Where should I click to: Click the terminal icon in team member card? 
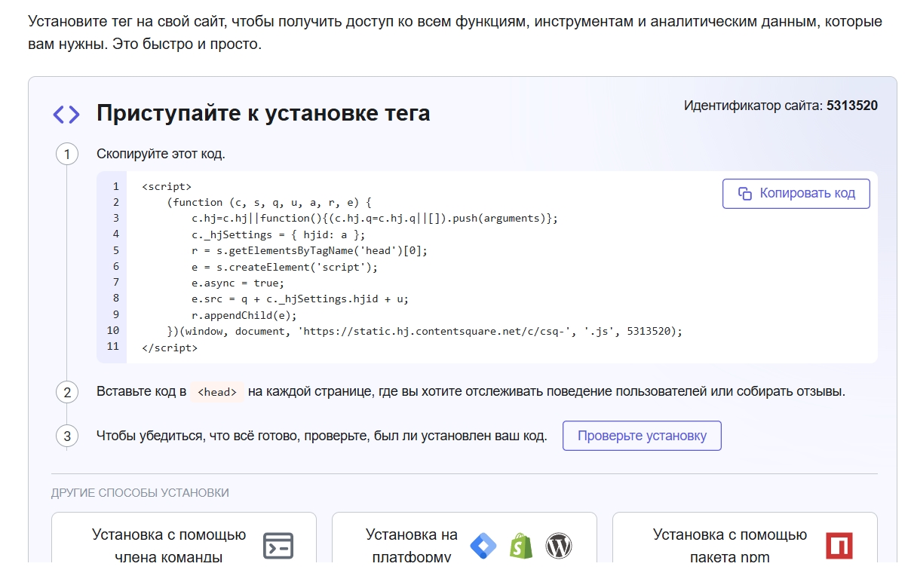pos(278,546)
